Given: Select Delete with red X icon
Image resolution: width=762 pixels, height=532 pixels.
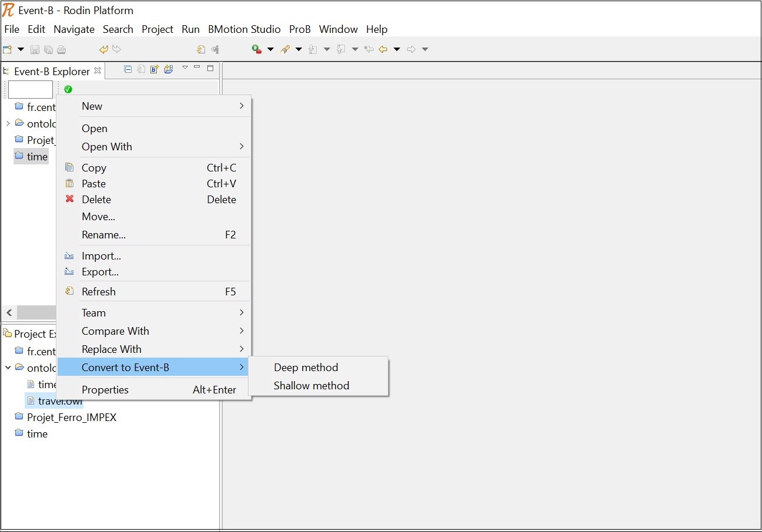Looking at the screenshot, I should (154, 200).
